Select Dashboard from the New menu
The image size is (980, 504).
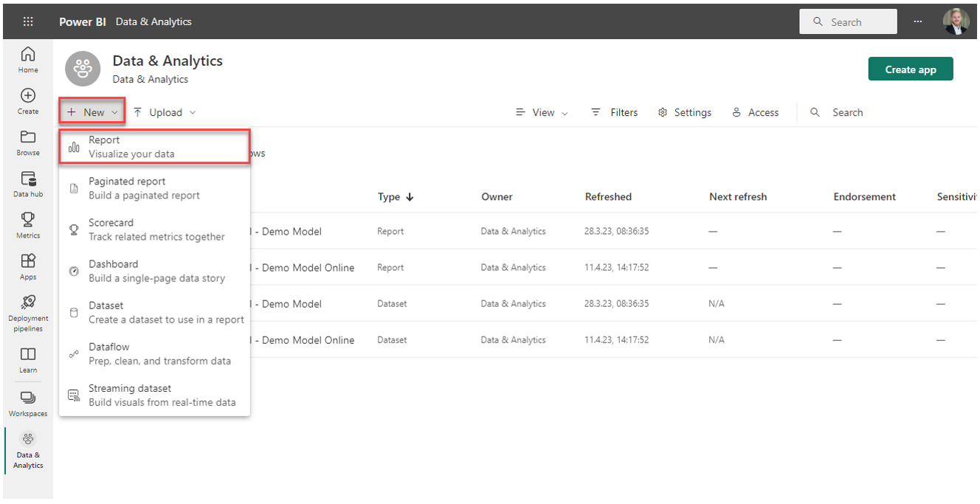point(154,271)
